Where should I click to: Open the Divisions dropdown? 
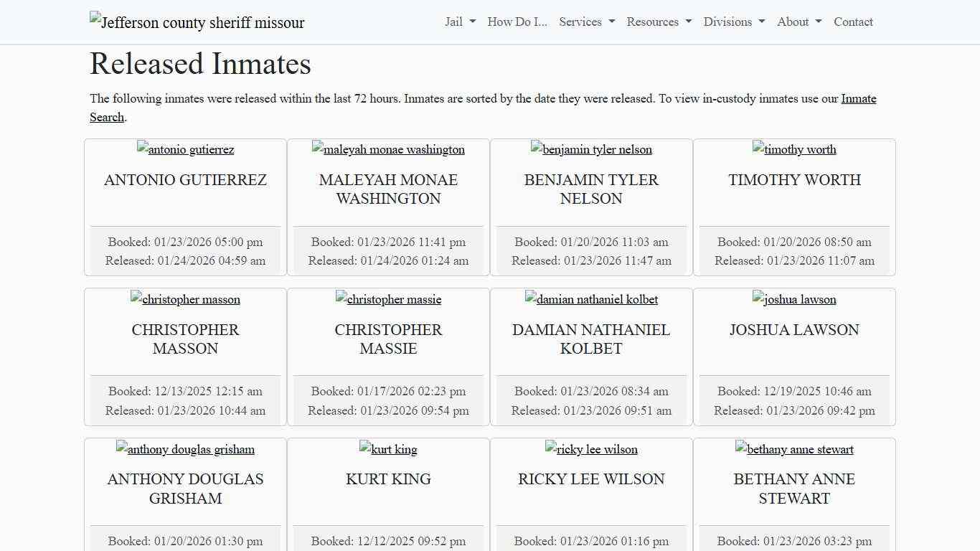coord(733,22)
